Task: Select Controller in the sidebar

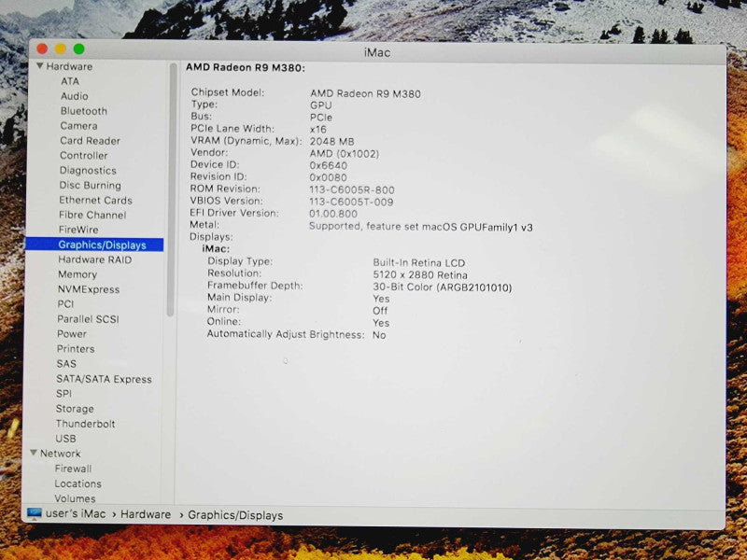Action: click(84, 155)
